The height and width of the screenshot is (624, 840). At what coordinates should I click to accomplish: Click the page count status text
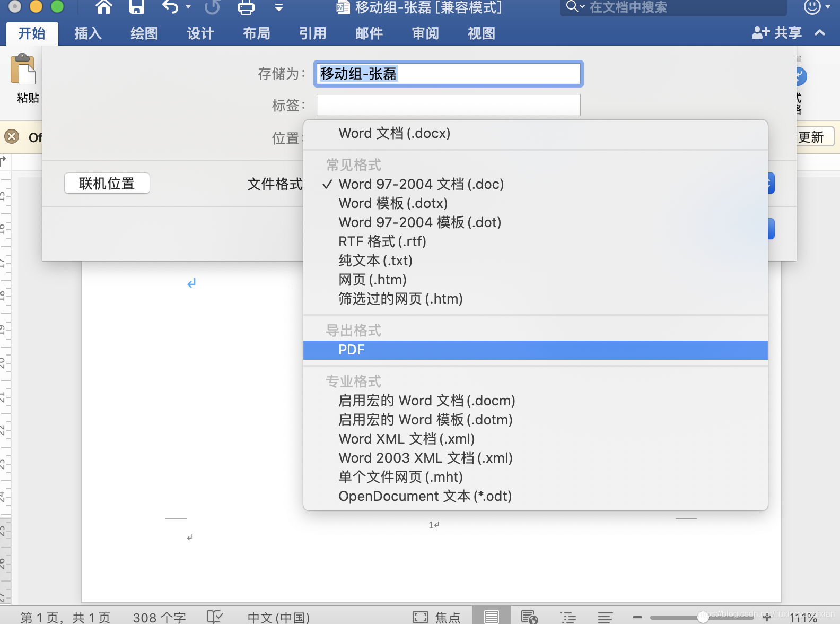click(x=66, y=617)
